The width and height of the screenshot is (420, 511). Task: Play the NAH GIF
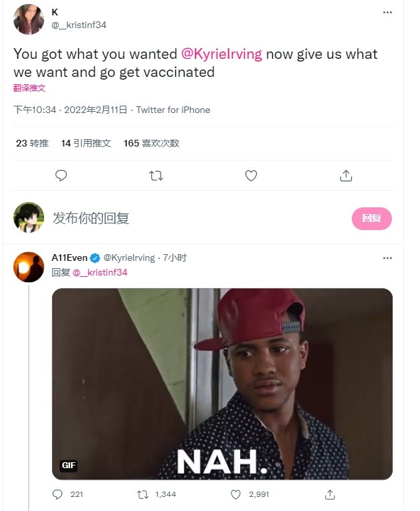tap(222, 384)
